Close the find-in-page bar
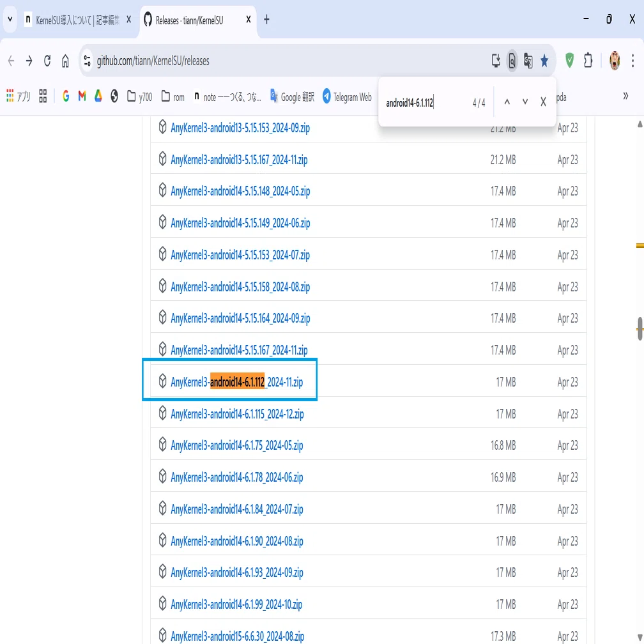 click(543, 102)
